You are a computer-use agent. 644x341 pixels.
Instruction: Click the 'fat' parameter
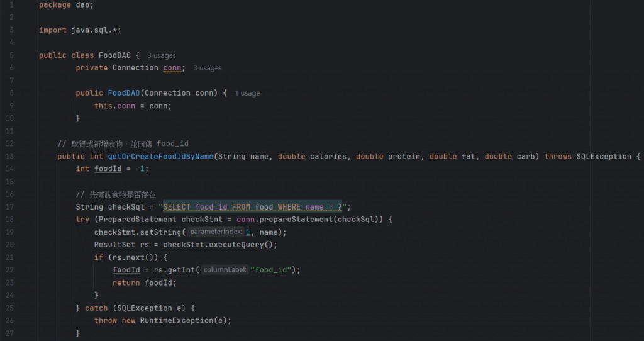click(x=468, y=157)
